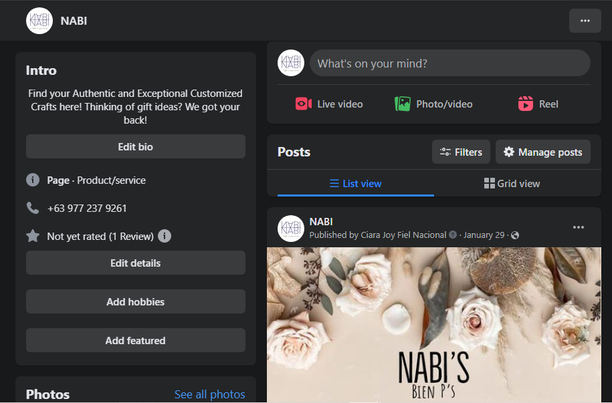This screenshot has width=612, height=403.
Task: Open the See all photos link
Action: pos(209,395)
